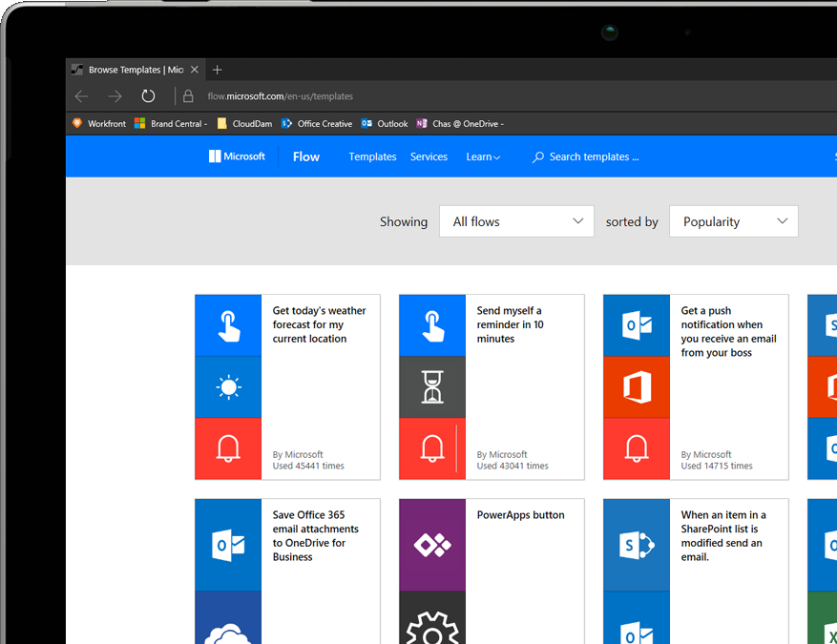Viewport: 837px width, 644px height.
Task: Open the Office Creative bookmark
Action: point(317,124)
